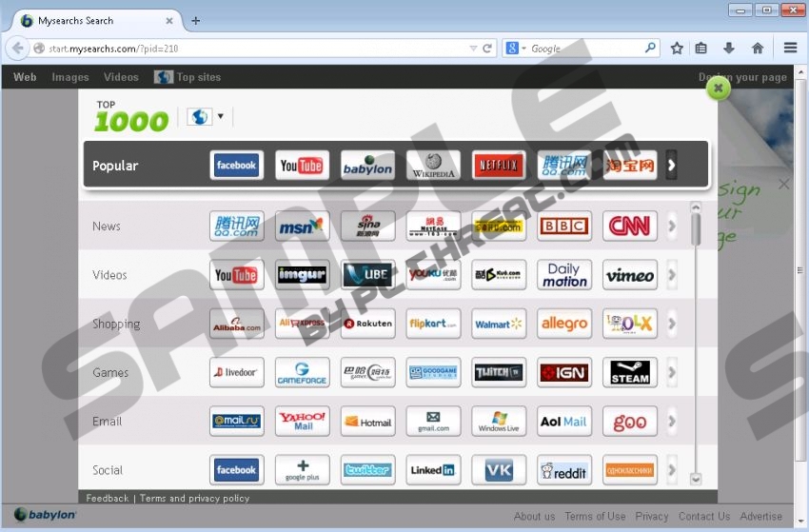Image resolution: width=809 pixels, height=532 pixels.
Task: Click the scroll down arrow of the site list
Action: click(696, 480)
